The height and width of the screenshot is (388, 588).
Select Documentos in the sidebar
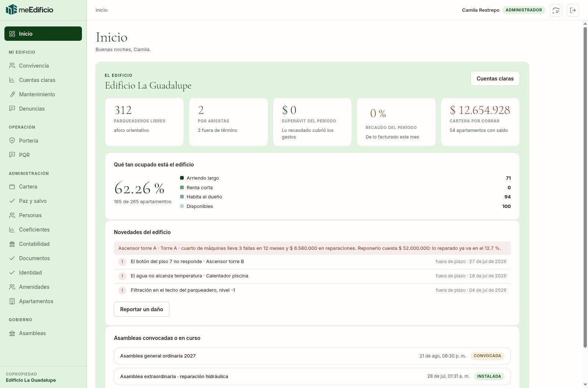(x=43, y=258)
